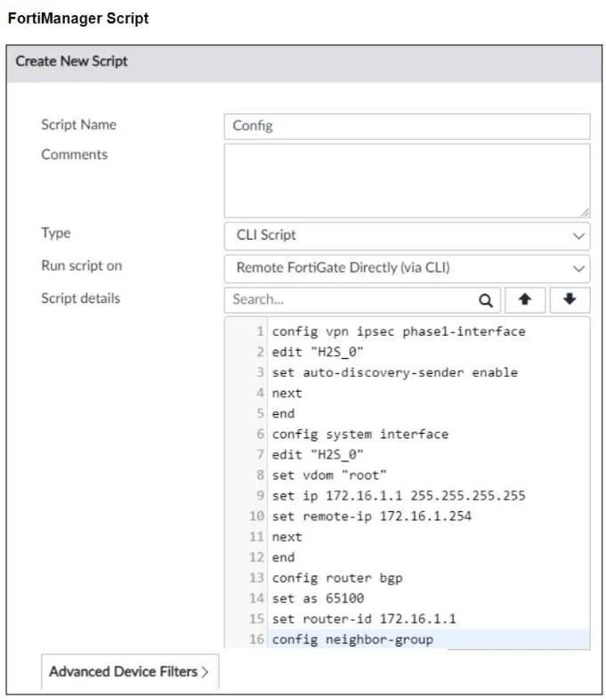Click the resize grip of the Comments box
This screenshot has width=606, height=700.
pos(585,213)
